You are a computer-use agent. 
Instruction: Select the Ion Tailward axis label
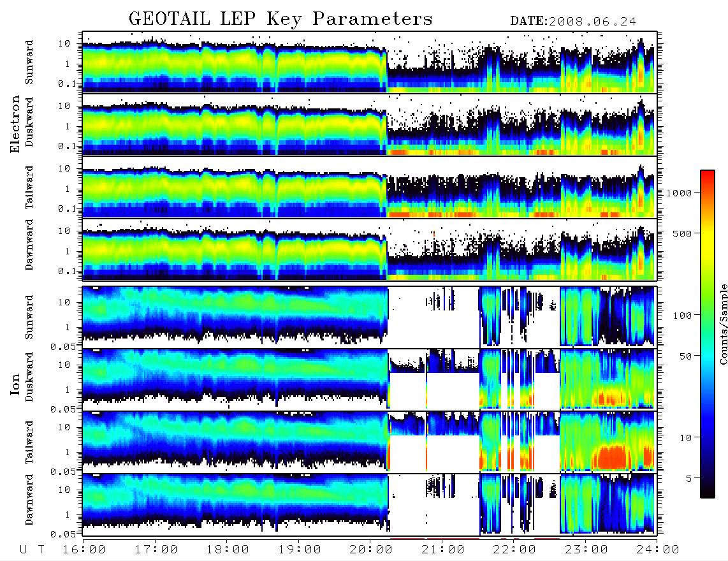(29, 442)
